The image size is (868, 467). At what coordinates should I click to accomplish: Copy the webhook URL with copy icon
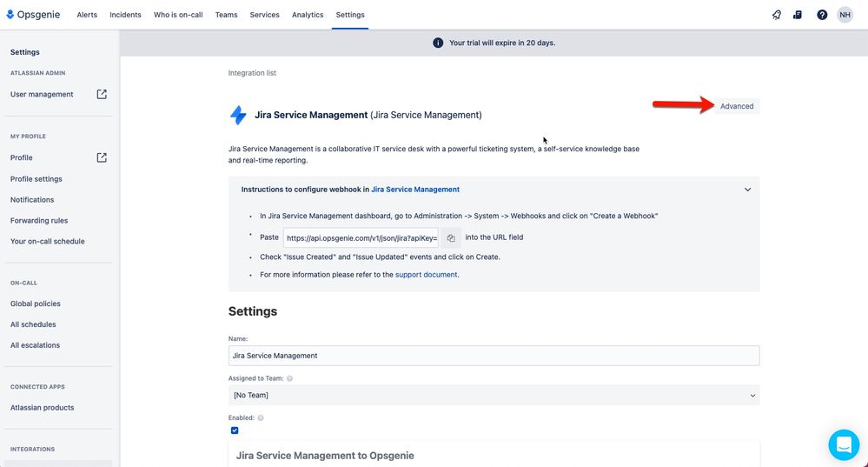coord(451,237)
